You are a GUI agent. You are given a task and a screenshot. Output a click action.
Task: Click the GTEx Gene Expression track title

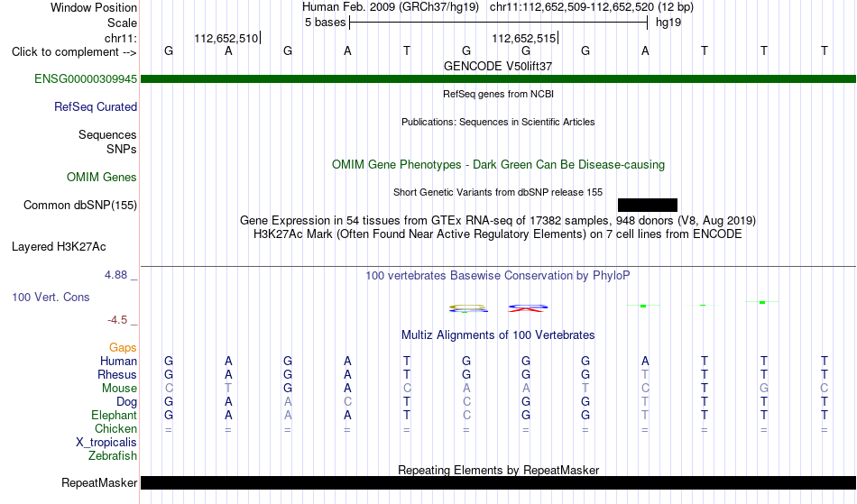click(498, 221)
